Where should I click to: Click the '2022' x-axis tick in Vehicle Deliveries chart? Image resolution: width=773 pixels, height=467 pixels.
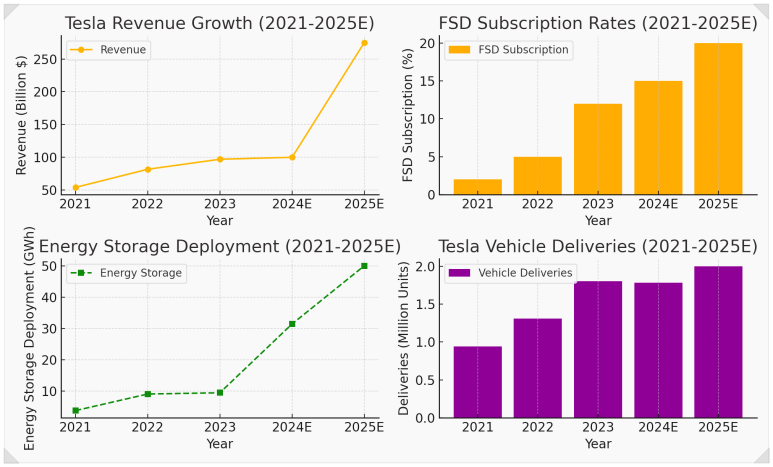coord(538,427)
